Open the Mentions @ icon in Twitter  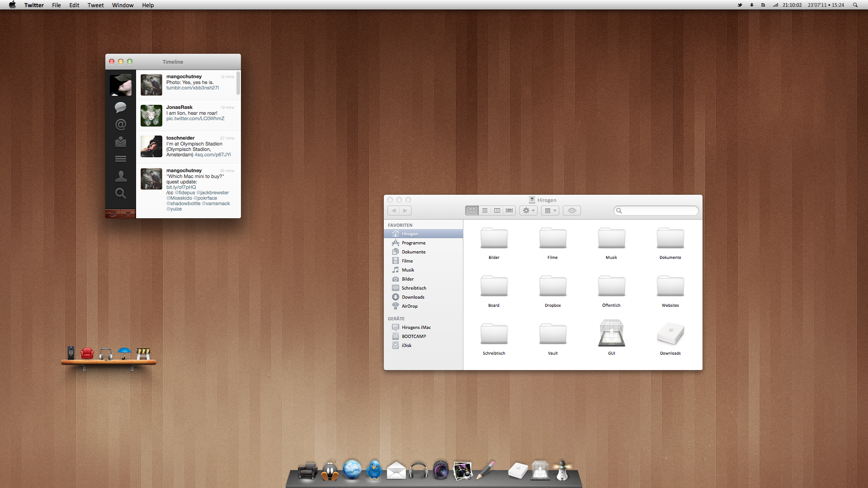point(120,124)
